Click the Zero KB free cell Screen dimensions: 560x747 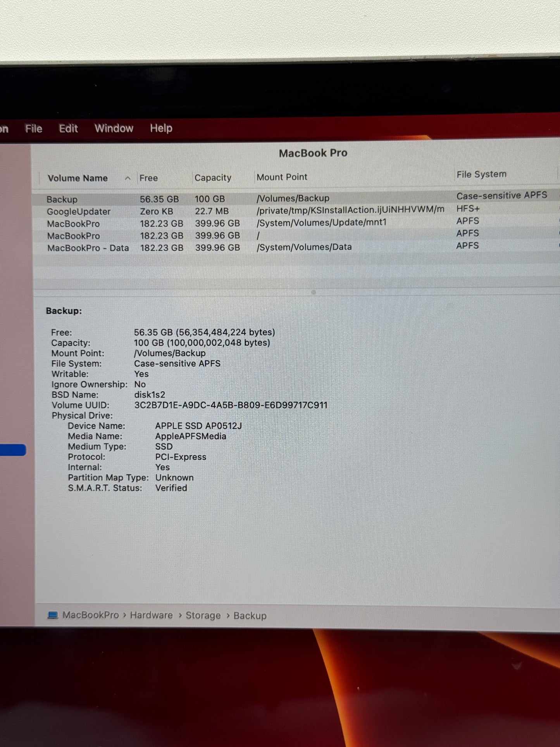(157, 212)
